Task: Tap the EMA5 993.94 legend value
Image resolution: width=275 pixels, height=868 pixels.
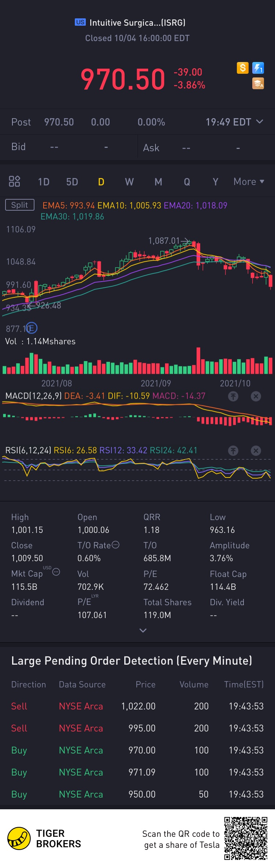Action: (69, 206)
